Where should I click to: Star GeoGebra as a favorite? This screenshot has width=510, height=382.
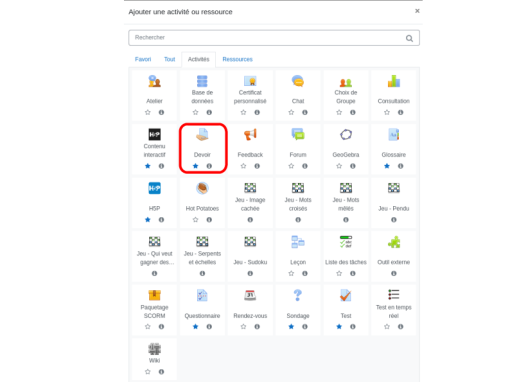339,166
